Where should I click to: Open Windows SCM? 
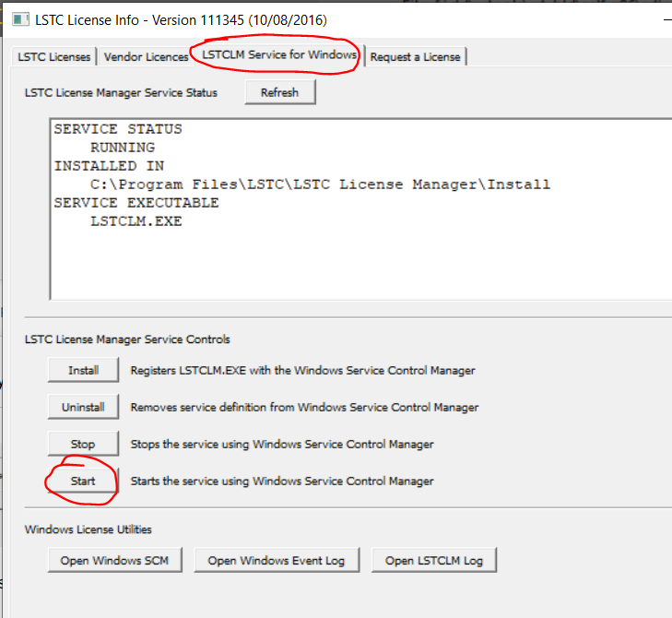click(x=115, y=560)
